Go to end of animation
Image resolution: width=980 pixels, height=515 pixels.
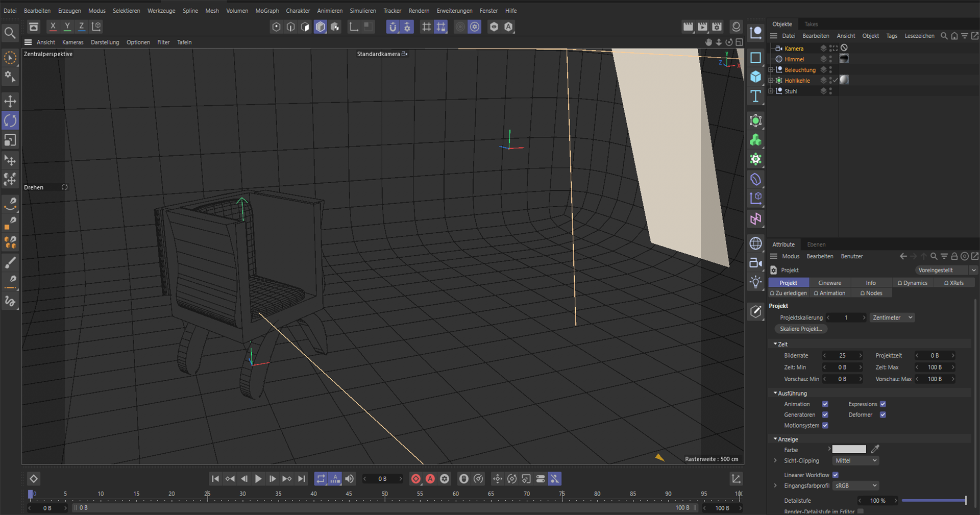pyautogui.click(x=302, y=479)
